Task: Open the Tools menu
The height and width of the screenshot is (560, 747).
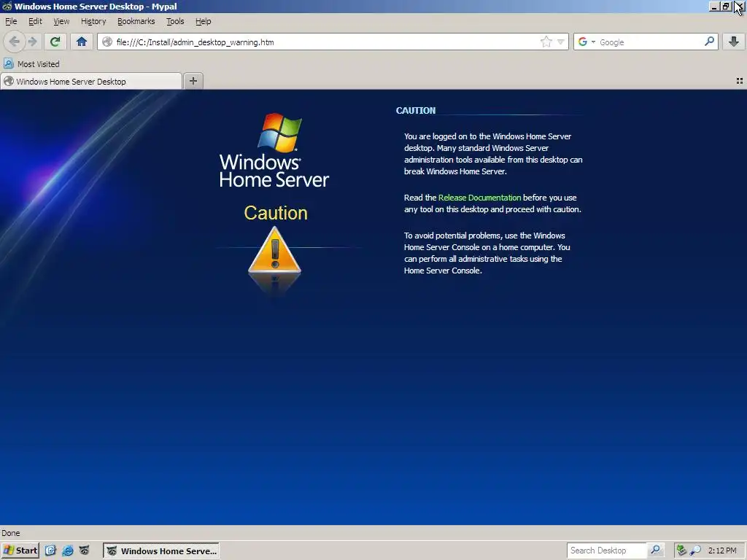Action: (175, 21)
